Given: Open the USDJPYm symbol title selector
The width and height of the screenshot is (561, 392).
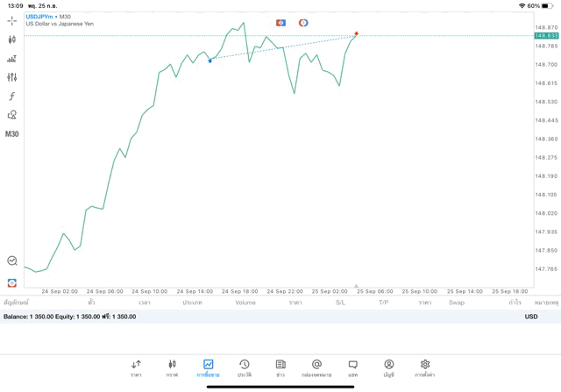Looking at the screenshot, I should click(48, 17).
